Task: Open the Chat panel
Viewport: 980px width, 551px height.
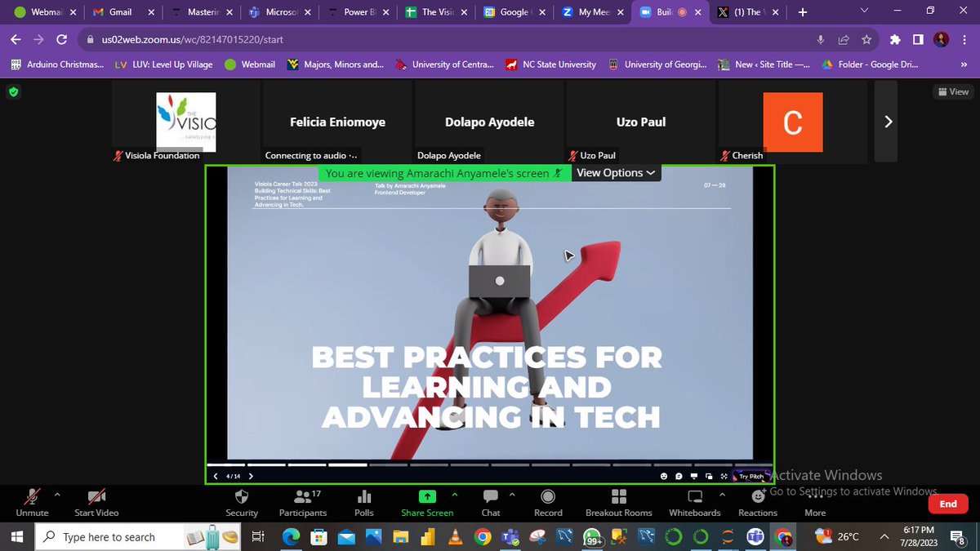Action: (491, 503)
